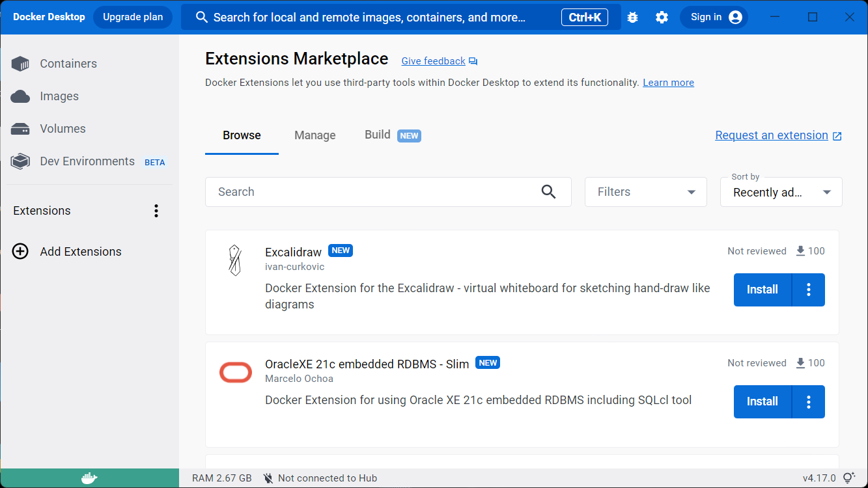Install the Excalidraw extension
Screen dimensions: 868x488
tap(763, 290)
